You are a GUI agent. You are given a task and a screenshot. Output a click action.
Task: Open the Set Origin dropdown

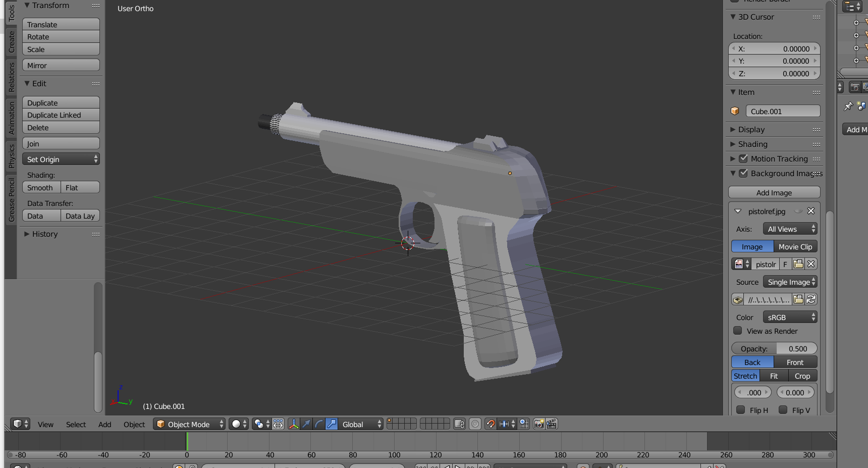pos(61,159)
